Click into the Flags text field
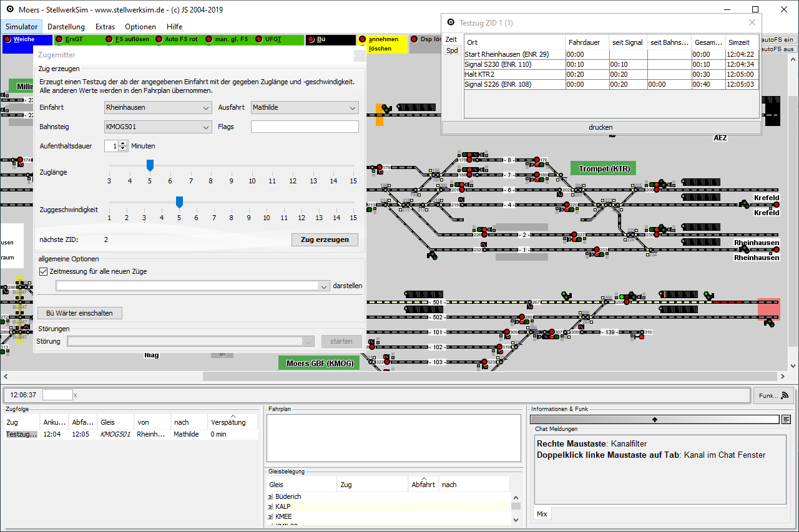799x532 pixels. coord(305,127)
